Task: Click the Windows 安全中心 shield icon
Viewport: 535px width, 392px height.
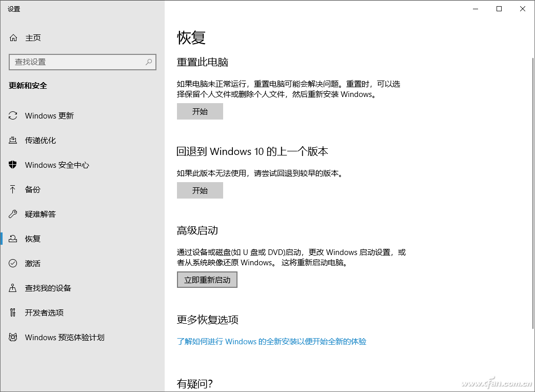Action: click(x=13, y=165)
